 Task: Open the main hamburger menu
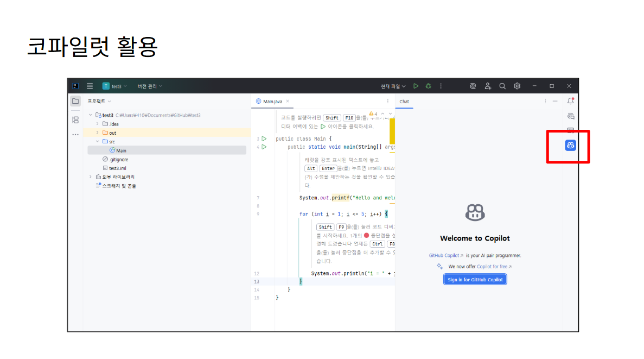(90, 86)
